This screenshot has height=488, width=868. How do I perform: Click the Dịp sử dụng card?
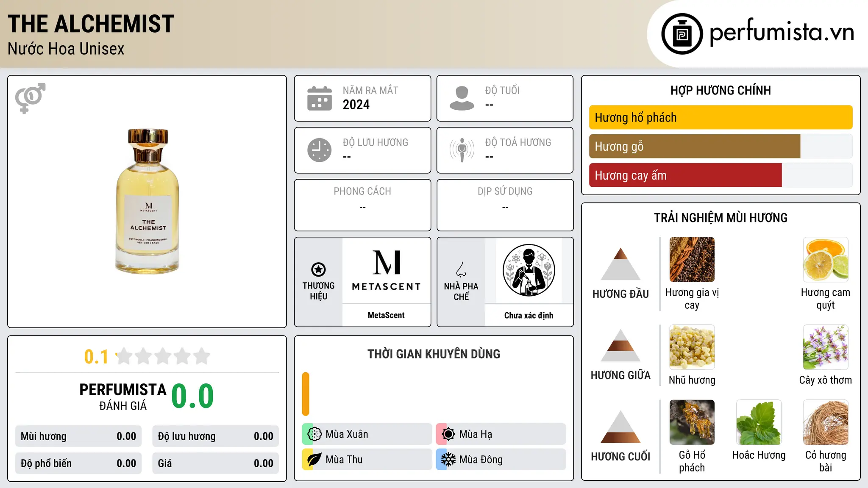tap(505, 205)
